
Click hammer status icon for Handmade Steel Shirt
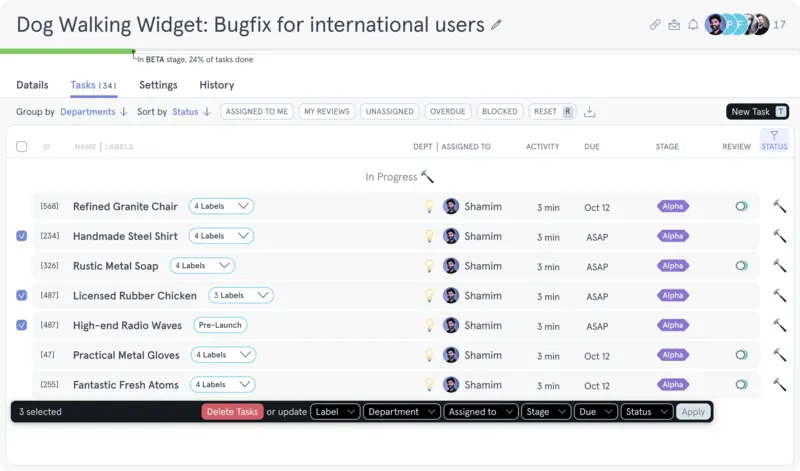tap(779, 236)
